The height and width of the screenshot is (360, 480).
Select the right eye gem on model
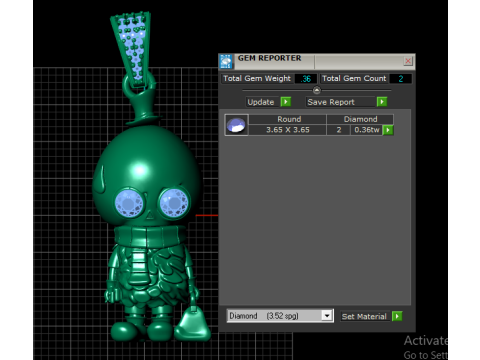(174, 202)
